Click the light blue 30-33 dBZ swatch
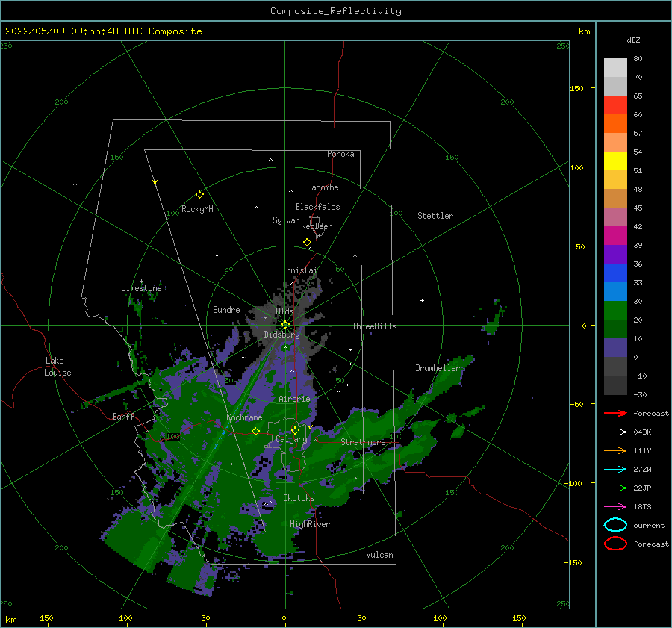 pos(615,291)
